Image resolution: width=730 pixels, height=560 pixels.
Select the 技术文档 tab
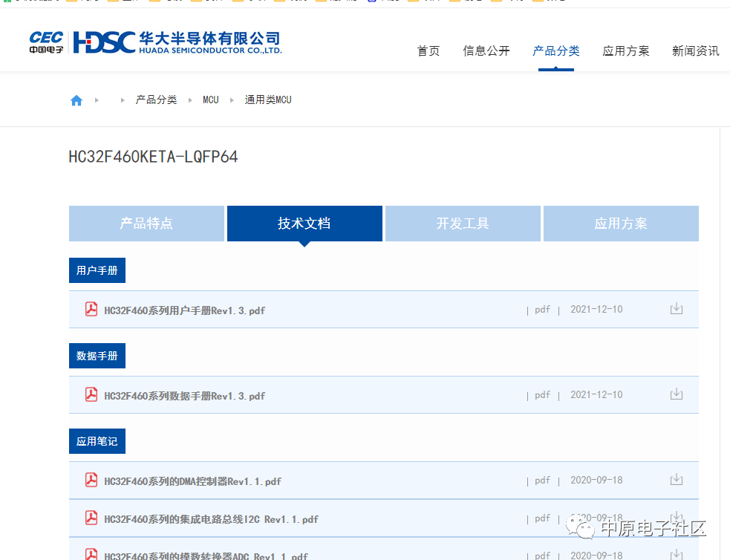(304, 224)
